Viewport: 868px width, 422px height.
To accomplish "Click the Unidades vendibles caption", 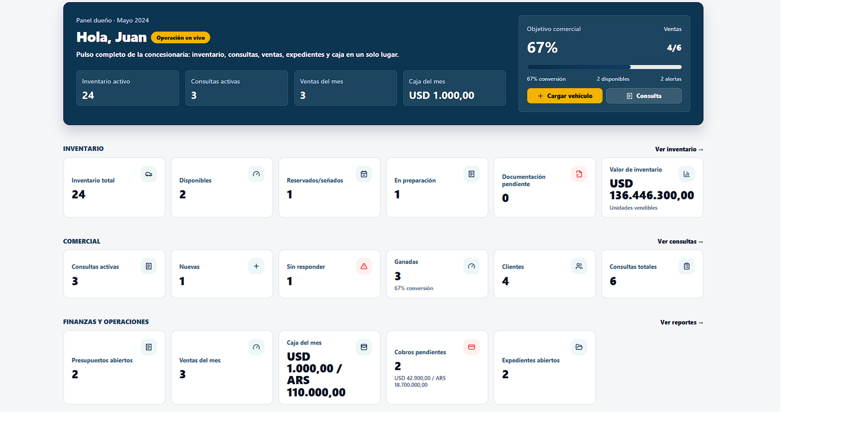I will [x=633, y=208].
